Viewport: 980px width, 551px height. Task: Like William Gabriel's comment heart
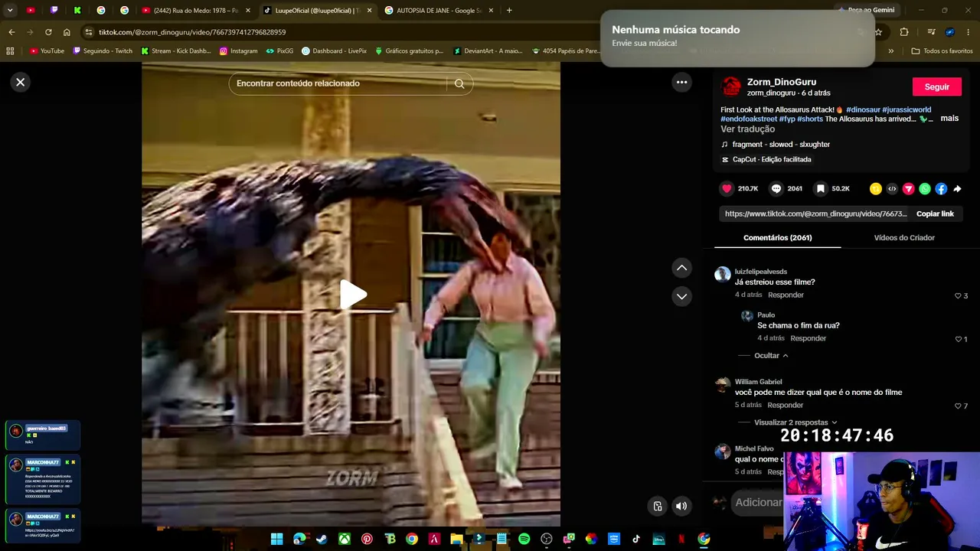click(958, 406)
